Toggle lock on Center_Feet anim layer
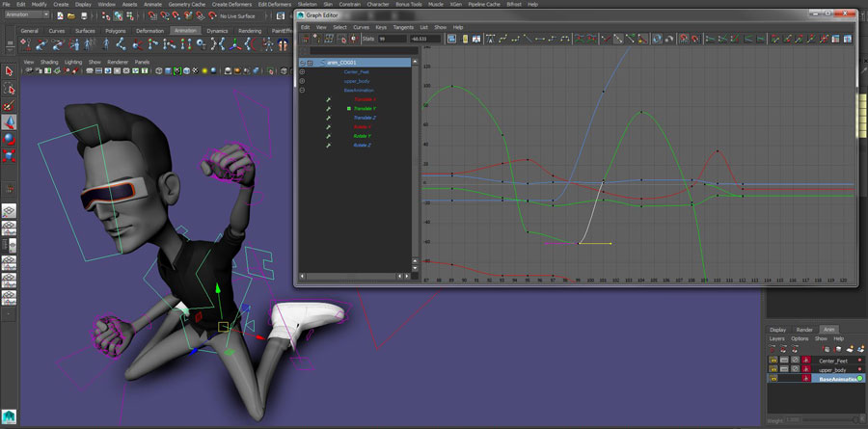Viewport: 868px width, 429px height. coord(773,361)
